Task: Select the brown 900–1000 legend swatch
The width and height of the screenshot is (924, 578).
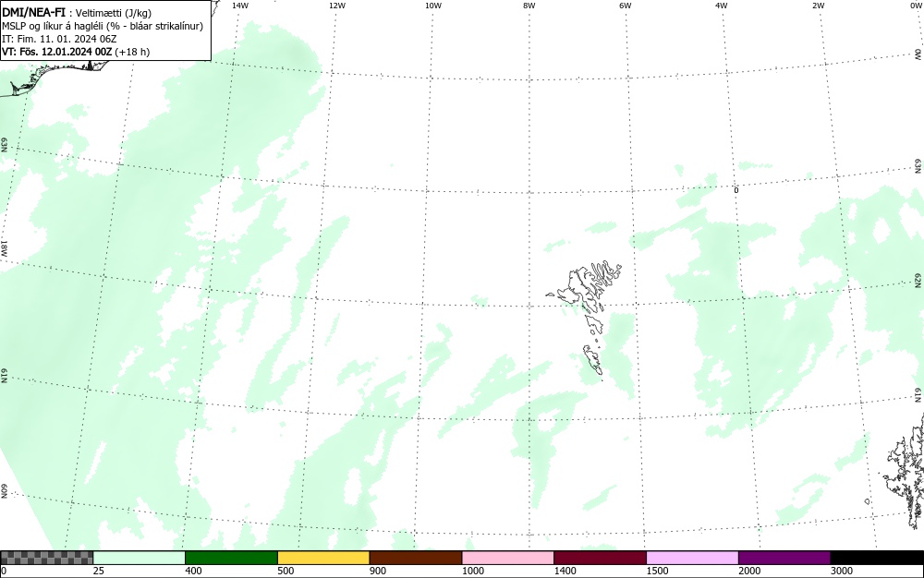Action: tap(416, 558)
